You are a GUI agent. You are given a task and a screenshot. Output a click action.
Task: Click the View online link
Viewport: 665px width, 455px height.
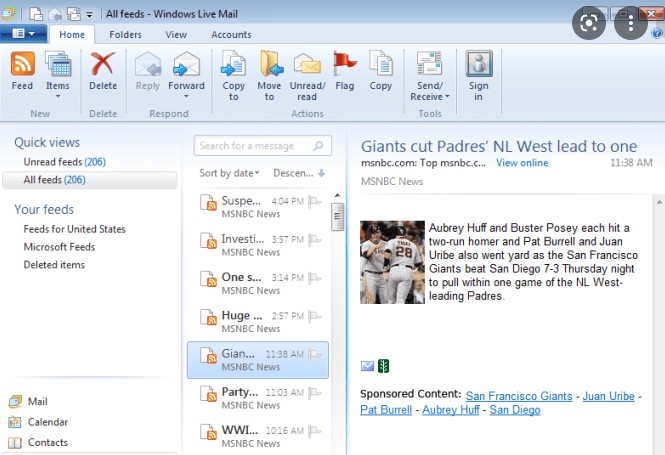[x=522, y=163]
